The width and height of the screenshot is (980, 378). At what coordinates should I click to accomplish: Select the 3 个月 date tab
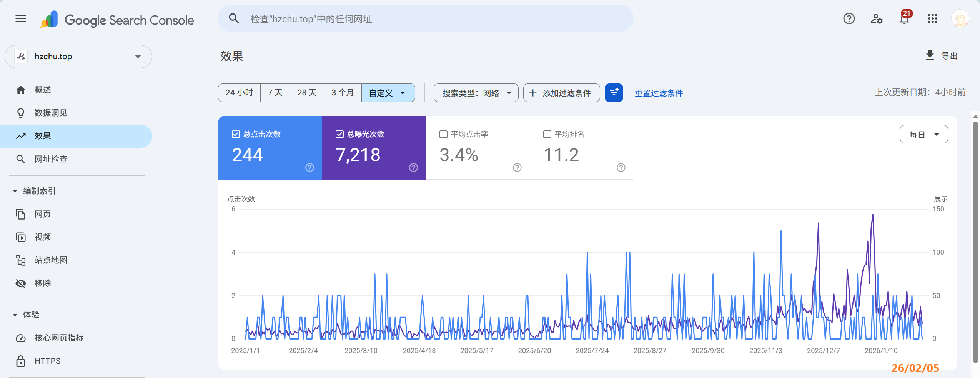(x=343, y=93)
